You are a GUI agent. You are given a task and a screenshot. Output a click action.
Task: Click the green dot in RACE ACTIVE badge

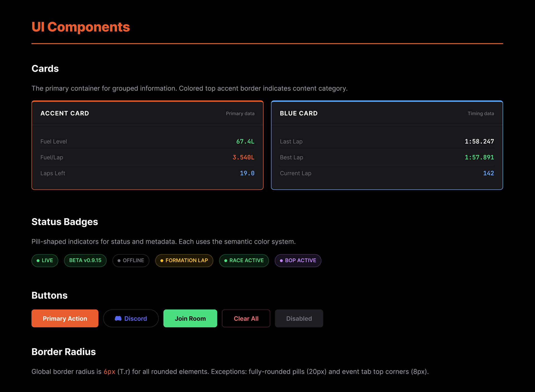pyautogui.click(x=226, y=261)
